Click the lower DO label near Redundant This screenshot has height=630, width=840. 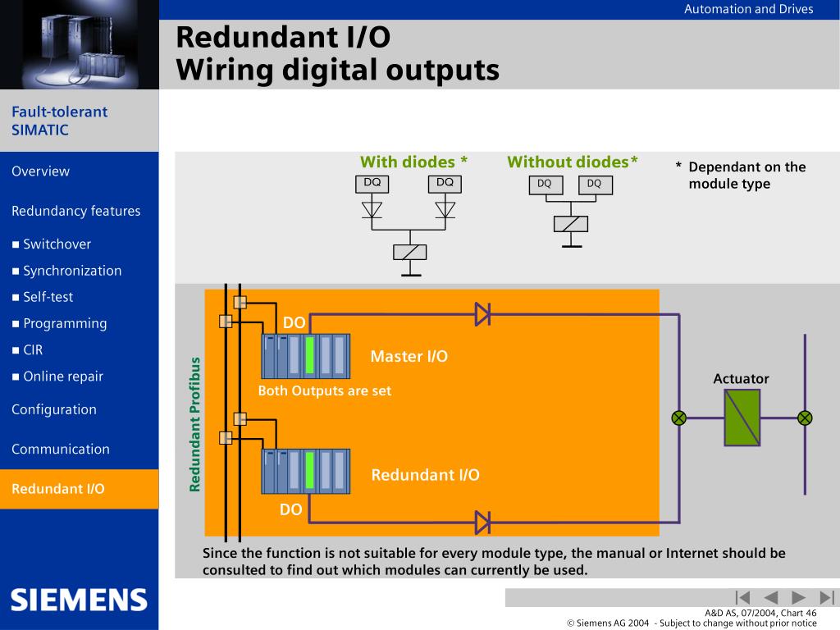coord(291,509)
